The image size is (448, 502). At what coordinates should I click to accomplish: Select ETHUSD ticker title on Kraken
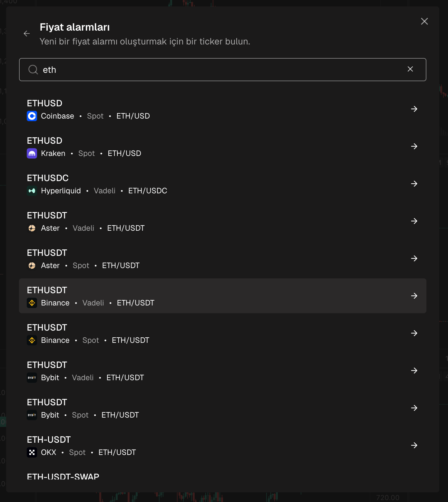[44, 141]
